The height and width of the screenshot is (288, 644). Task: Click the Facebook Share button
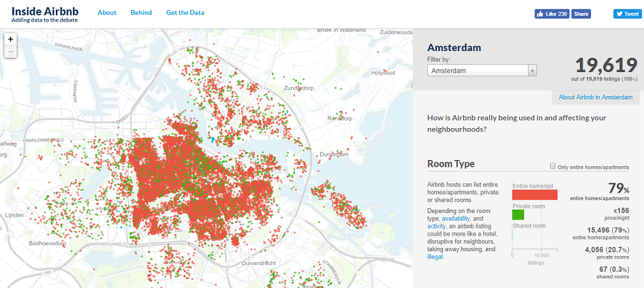coord(581,14)
